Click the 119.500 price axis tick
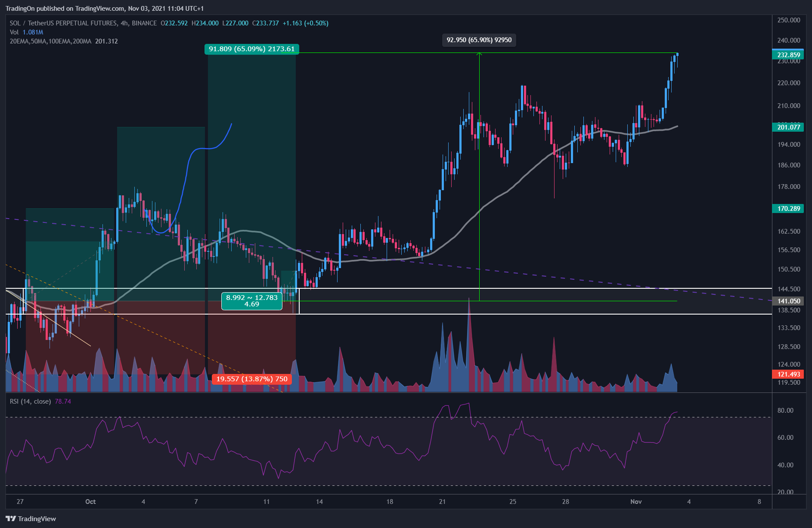Viewport: 812px width, 528px height. [x=789, y=383]
